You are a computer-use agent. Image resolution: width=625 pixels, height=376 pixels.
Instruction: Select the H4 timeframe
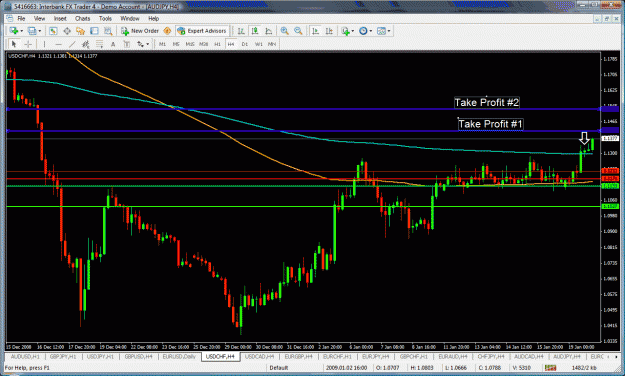231,44
